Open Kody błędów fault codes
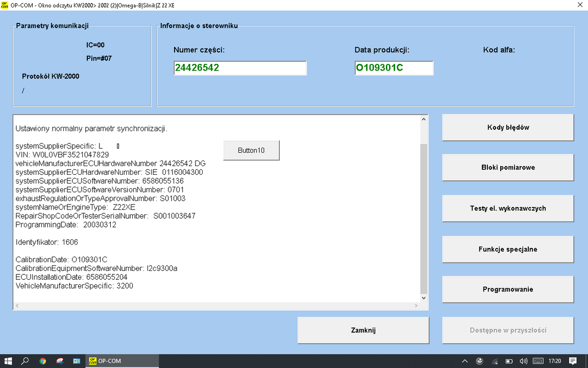Image resolution: width=588 pixels, height=368 pixels. coord(508,127)
